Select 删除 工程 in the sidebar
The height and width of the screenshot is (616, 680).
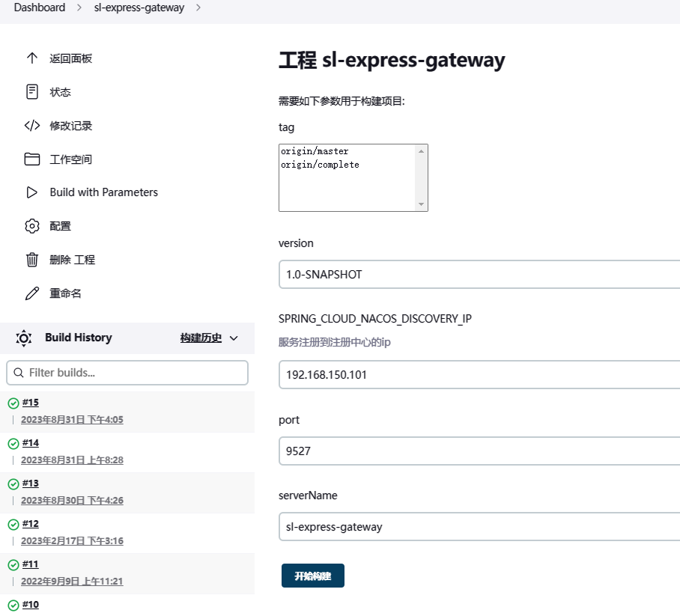pyautogui.click(x=72, y=260)
